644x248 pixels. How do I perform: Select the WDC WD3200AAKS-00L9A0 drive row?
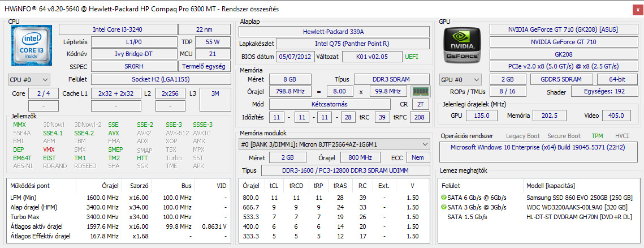tap(539, 207)
